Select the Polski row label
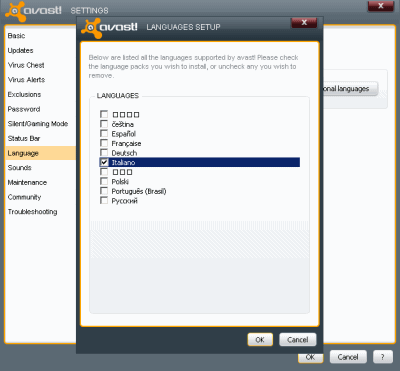Screen dimensions: 400x371 tap(120, 182)
